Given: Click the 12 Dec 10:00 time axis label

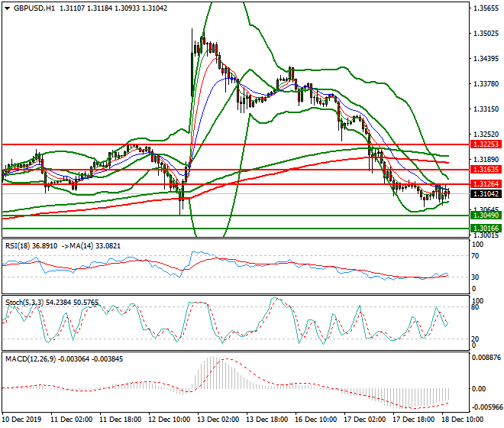Looking at the screenshot, I should tap(170, 420).
